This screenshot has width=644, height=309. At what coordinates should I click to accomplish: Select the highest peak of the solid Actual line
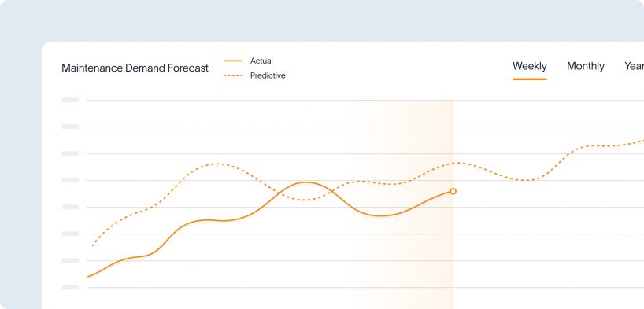click(305, 182)
